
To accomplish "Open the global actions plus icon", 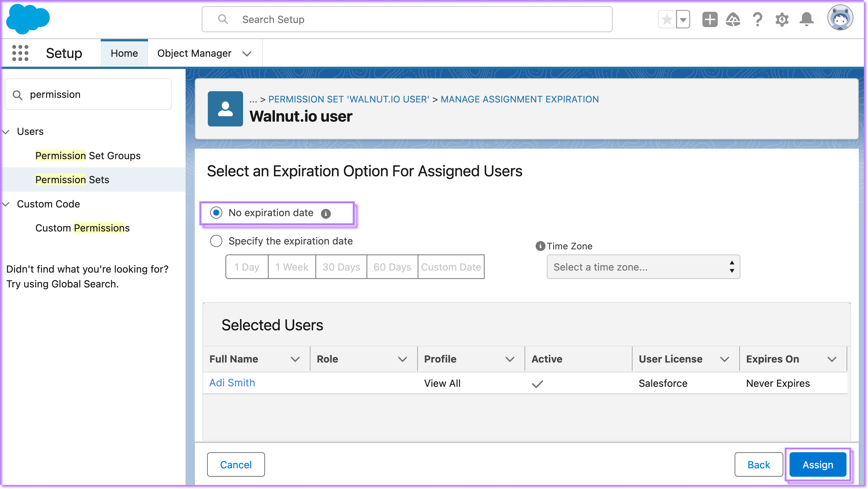I will (710, 19).
